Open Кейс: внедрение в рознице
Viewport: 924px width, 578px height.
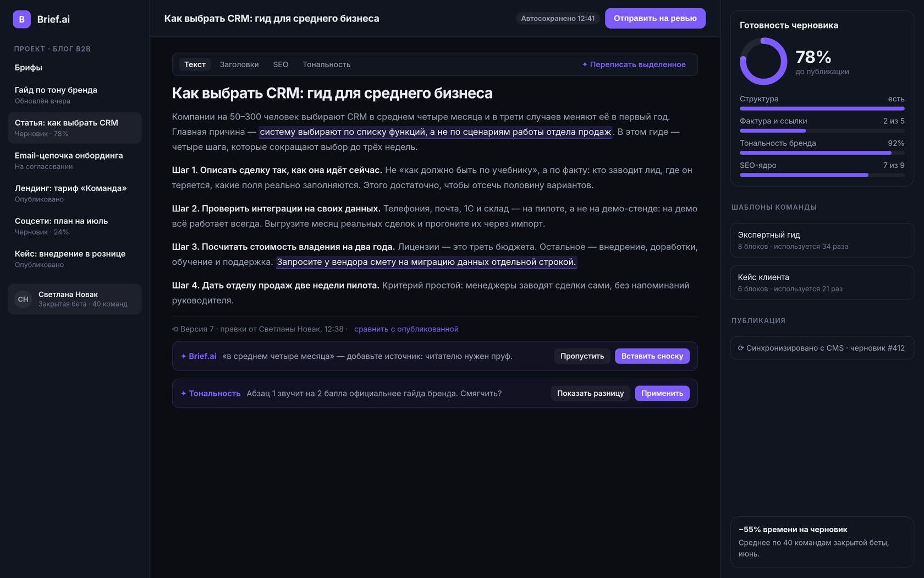click(x=75, y=259)
